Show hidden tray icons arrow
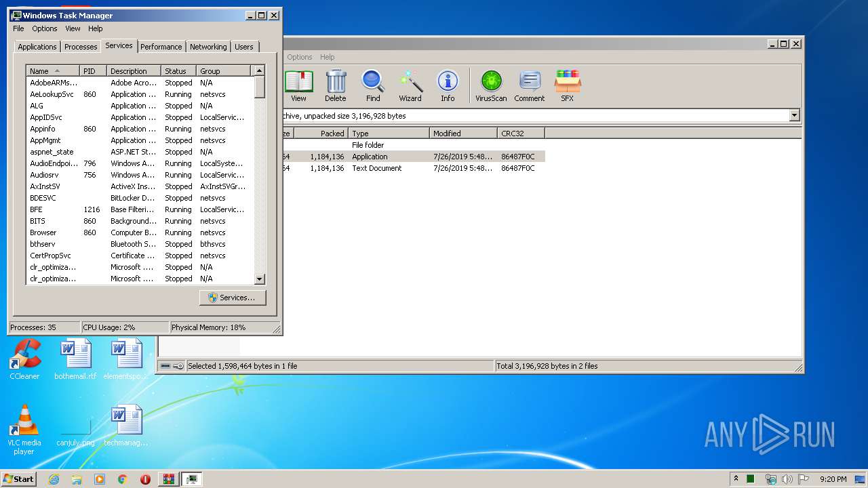868x488 pixels. 736,479
